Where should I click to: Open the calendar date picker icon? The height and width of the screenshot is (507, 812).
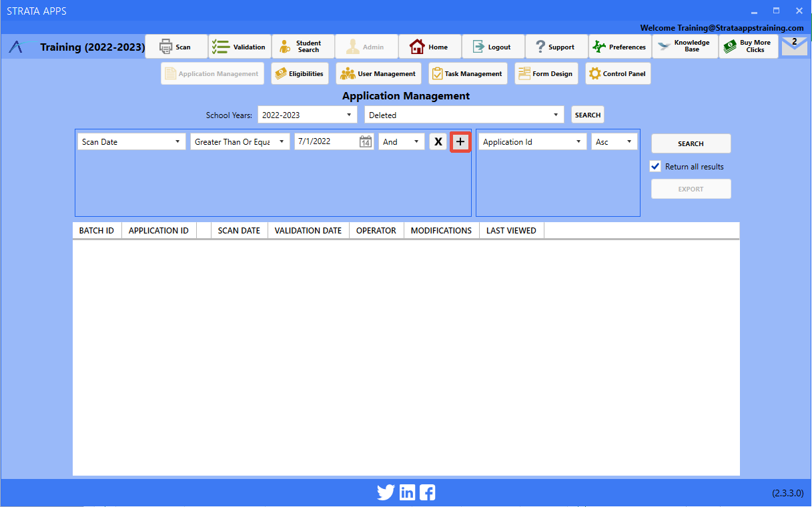[366, 141]
